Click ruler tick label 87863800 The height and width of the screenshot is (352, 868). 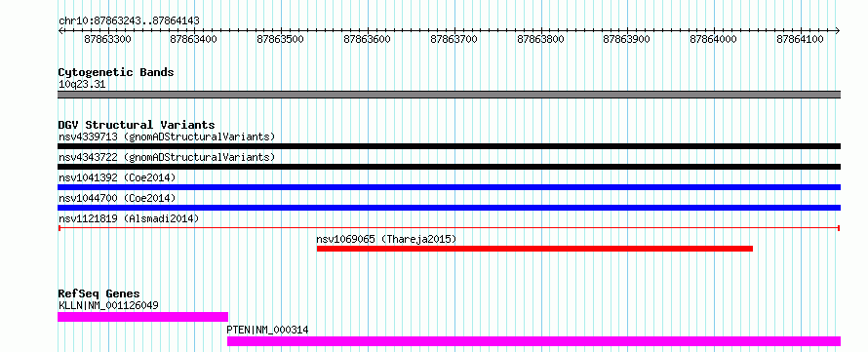pyautogui.click(x=541, y=40)
